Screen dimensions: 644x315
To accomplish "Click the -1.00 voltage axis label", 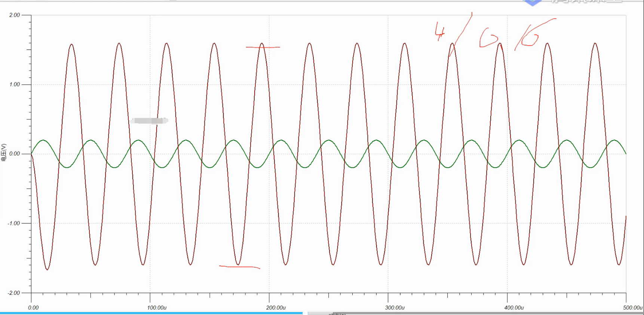I will pyautogui.click(x=14, y=223).
